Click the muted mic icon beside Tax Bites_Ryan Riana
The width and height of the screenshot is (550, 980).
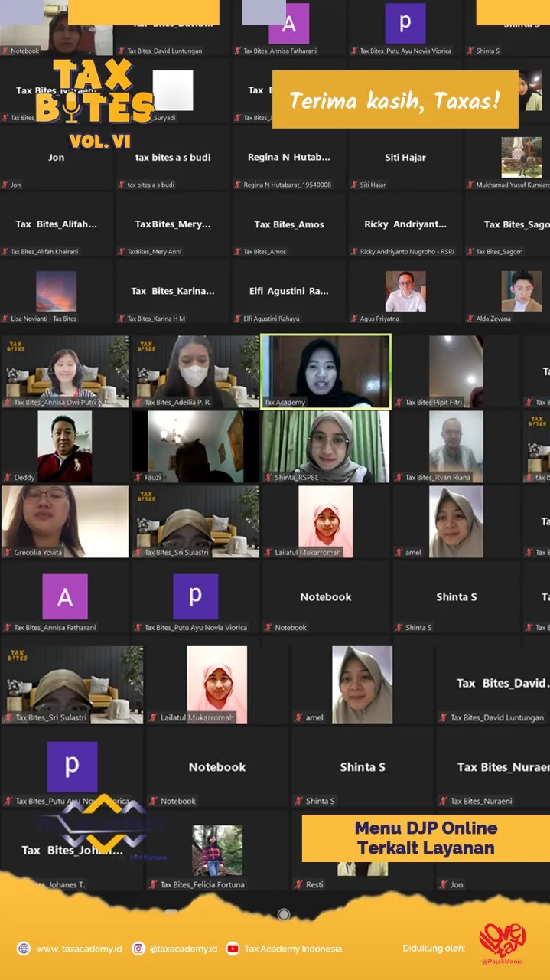(x=399, y=477)
